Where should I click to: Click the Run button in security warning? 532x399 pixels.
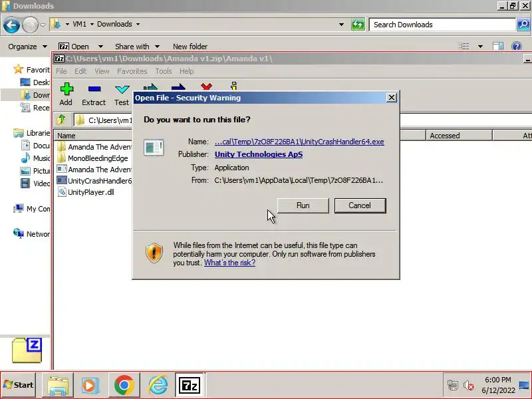click(303, 205)
